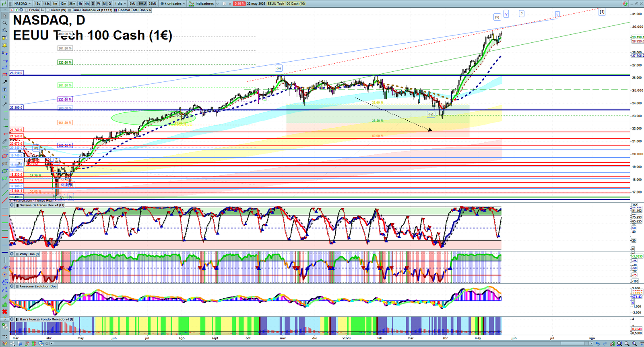Select the yellow alert bell tool
The image size is (644, 347).
[x=4, y=45]
